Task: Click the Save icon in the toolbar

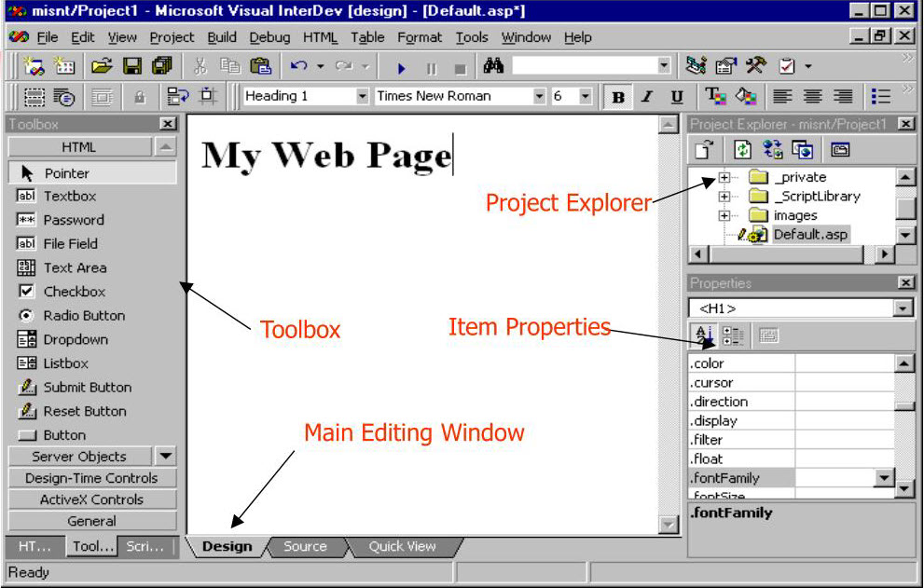Action: click(132, 66)
